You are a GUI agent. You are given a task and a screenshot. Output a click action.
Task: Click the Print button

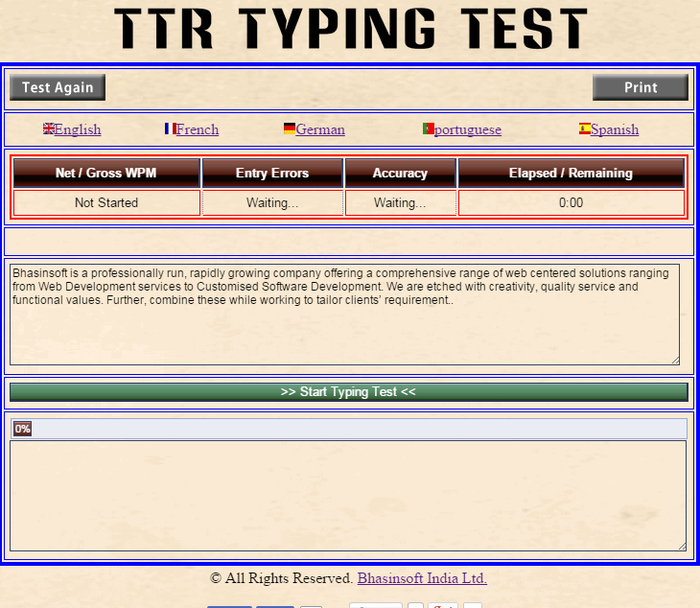click(641, 87)
